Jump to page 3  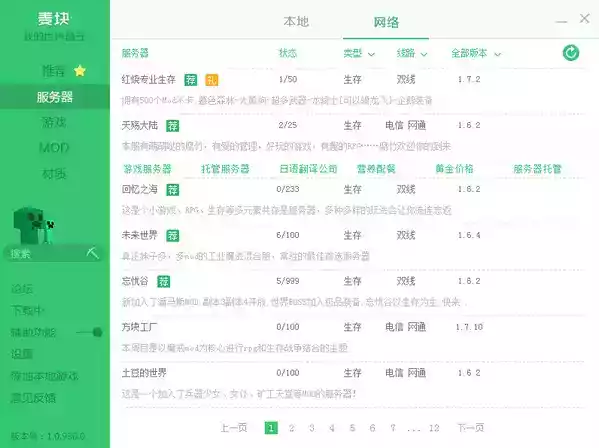point(312,428)
